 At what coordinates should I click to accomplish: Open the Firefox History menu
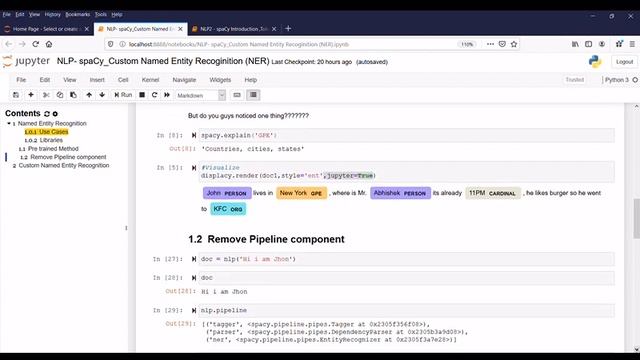pos(52,14)
